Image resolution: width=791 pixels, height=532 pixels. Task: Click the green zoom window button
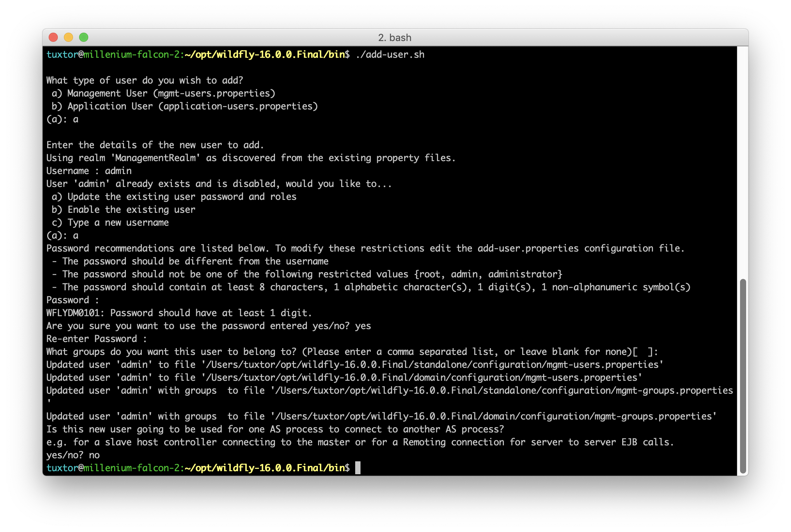click(x=84, y=37)
